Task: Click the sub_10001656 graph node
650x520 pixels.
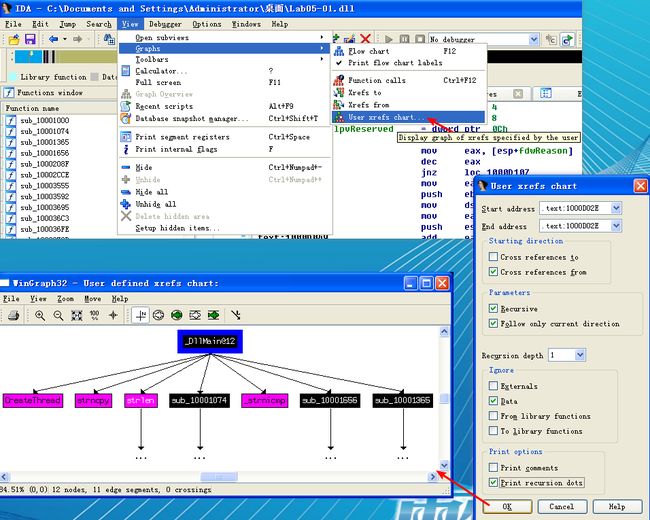Action: tap(330, 401)
